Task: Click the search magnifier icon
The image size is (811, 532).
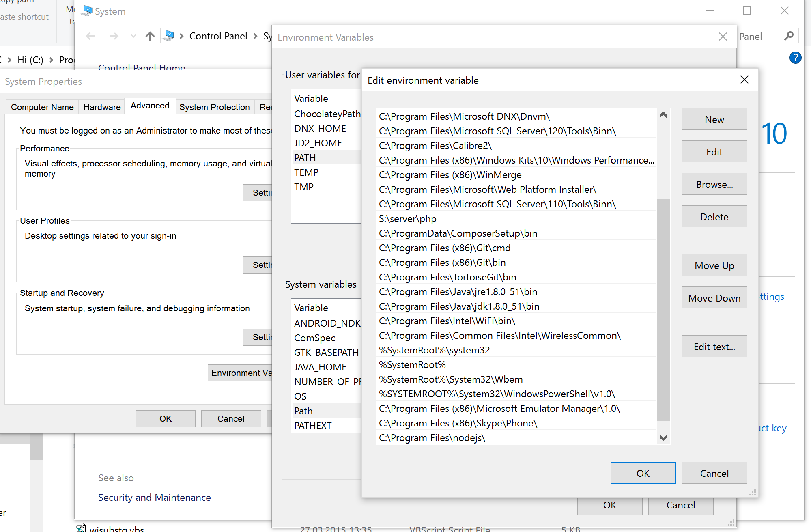Action: (789, 36)
